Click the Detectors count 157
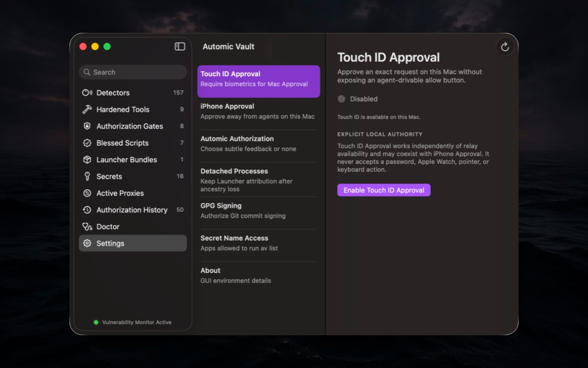The image size is (588, 368). (x=178, y=93)
